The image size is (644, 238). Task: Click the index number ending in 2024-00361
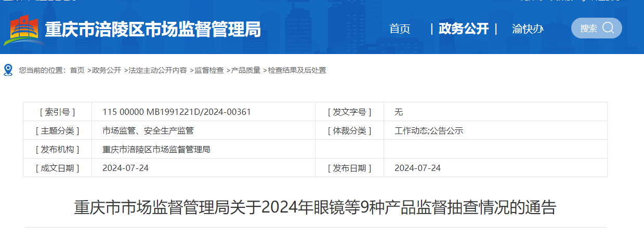pyautogui.click(x=177, y=112)
